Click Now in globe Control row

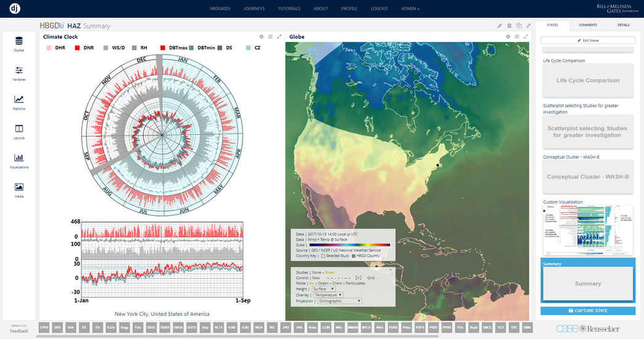(x=316, y=278)
